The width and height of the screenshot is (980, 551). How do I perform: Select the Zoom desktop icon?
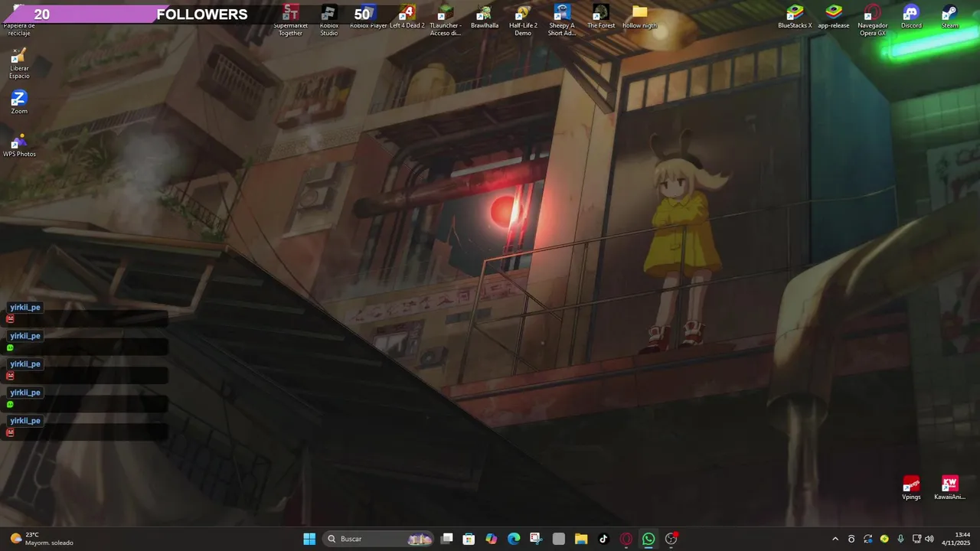click(x=19, y=102)
